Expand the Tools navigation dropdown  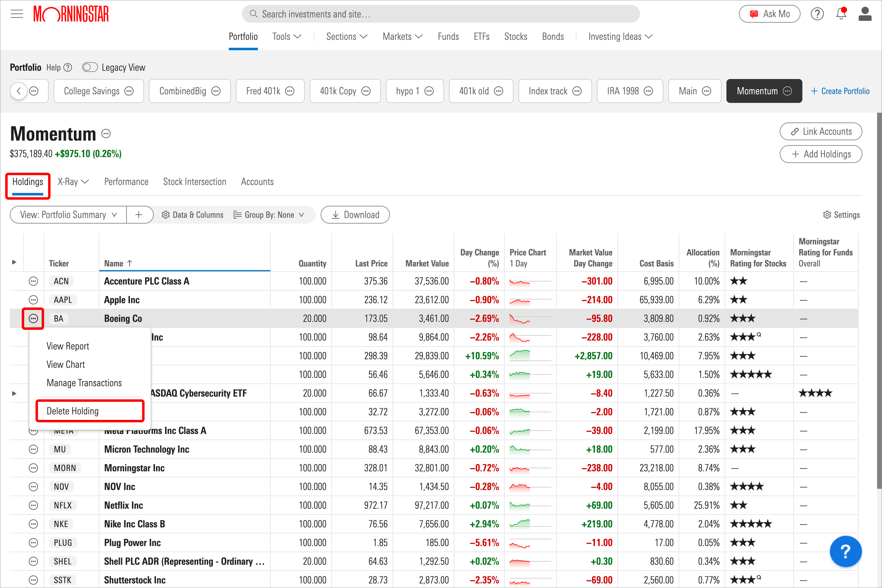(x=287, y=36)
